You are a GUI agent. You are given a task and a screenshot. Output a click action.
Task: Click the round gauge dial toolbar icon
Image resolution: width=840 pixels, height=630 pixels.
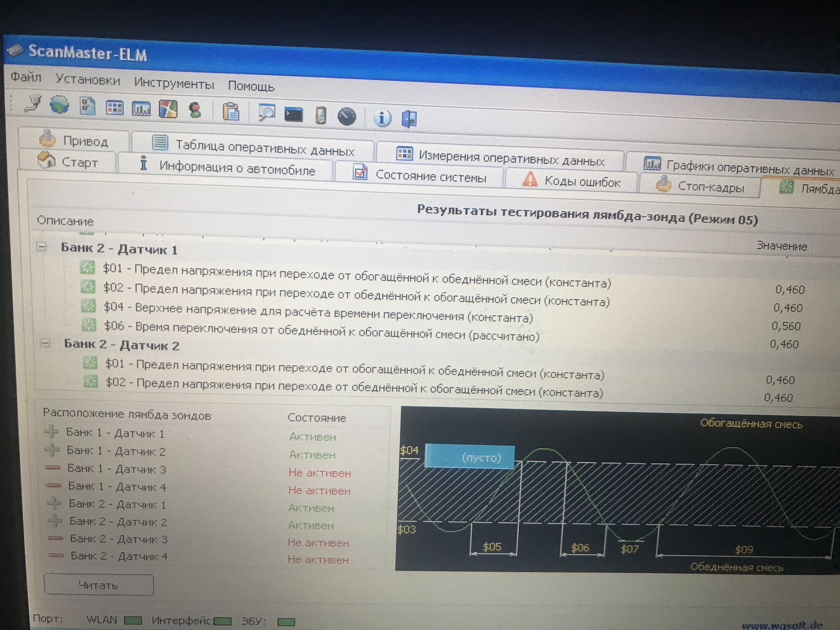coord(347,117)
